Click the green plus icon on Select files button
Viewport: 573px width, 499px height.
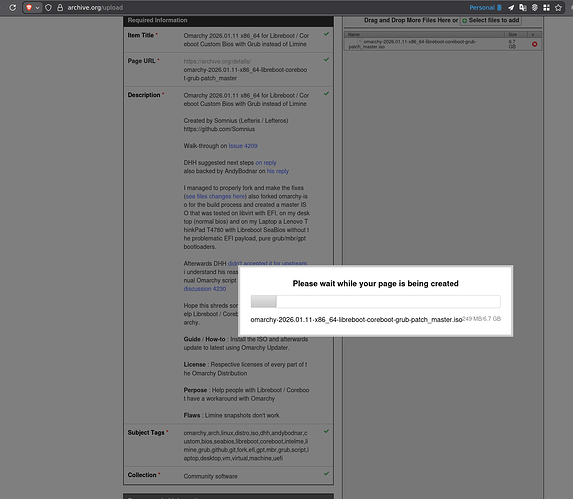[x=464, y=21]
